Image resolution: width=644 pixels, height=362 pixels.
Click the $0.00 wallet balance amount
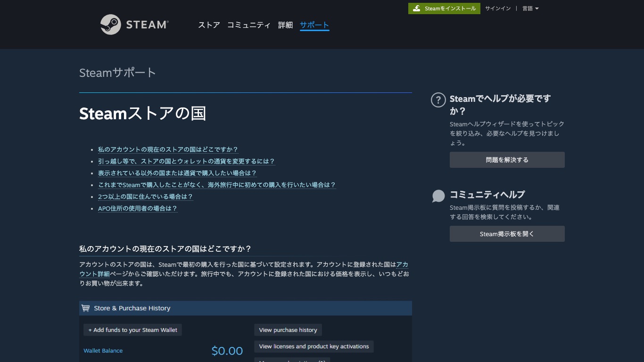(x=227, y=351)
